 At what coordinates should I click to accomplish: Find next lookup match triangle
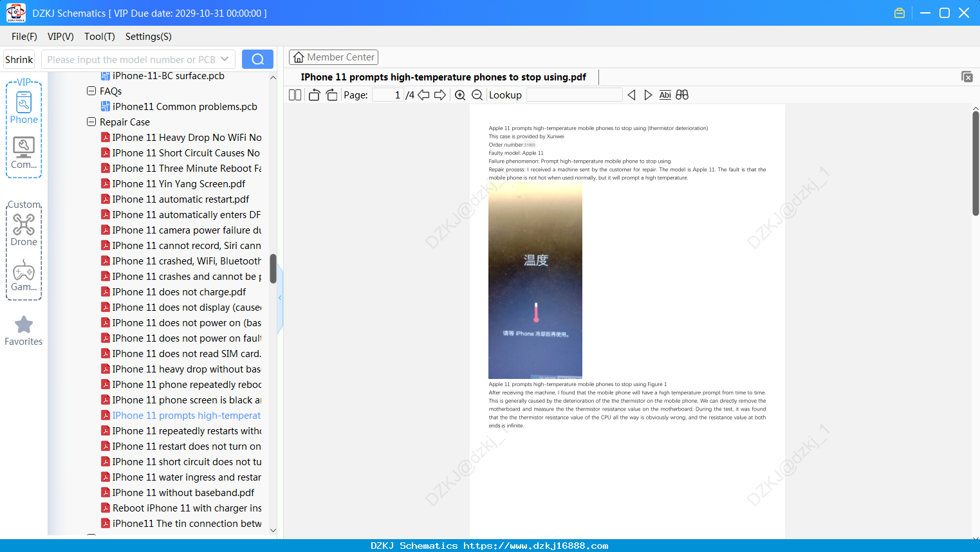(648, 95)
